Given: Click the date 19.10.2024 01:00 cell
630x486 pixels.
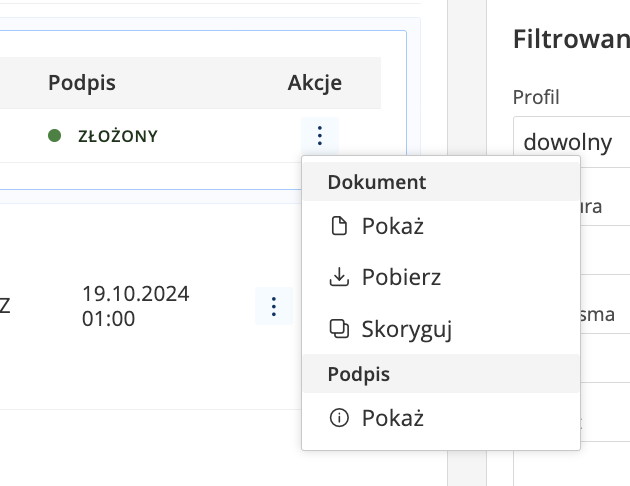Looking at the screenshot, I should tap(135, 306).
